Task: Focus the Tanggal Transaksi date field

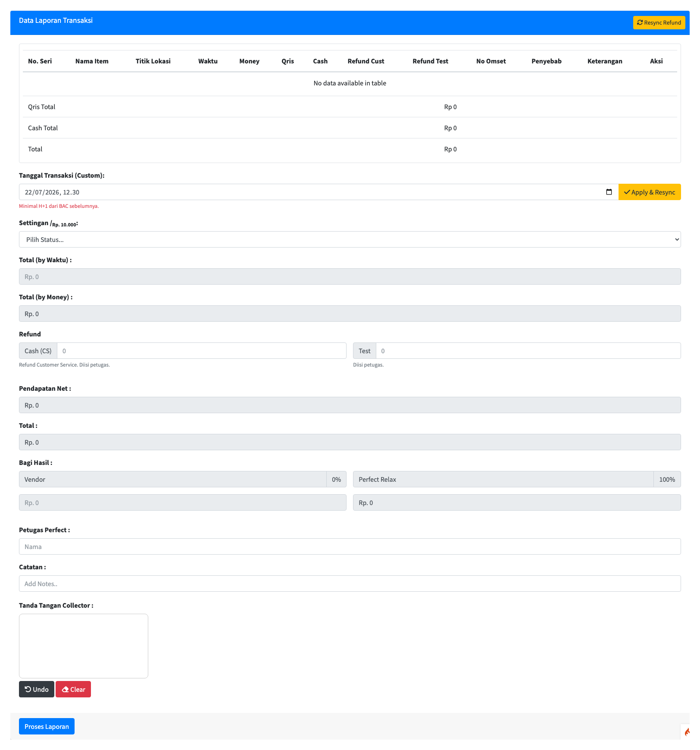Action: click(x=319, y=192)
